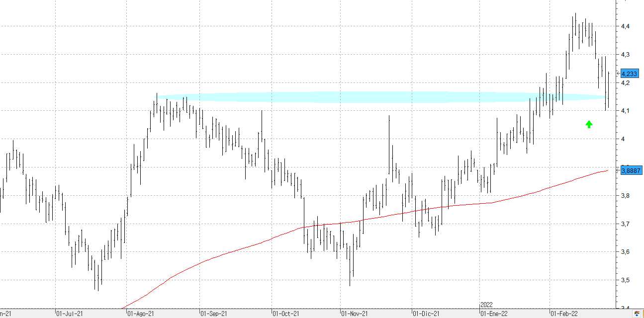Viewport: 644px width, 318px height.
Task: Click the 2022 year label above the time axis
Action: pos(486,305)
